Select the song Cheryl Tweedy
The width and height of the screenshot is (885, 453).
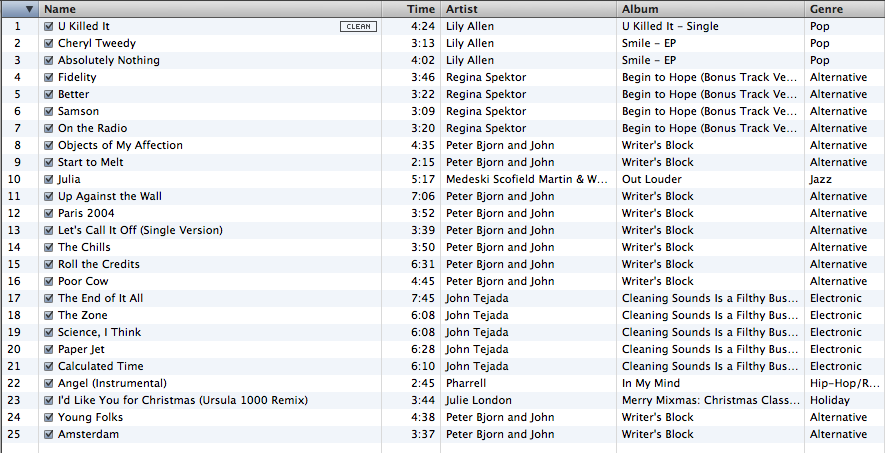point(97,43)
